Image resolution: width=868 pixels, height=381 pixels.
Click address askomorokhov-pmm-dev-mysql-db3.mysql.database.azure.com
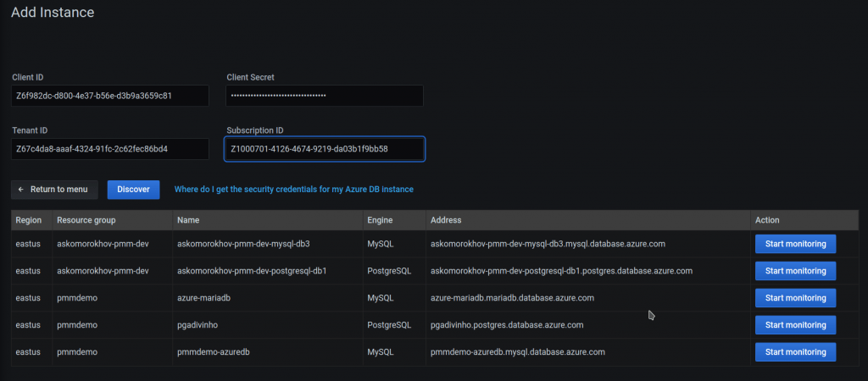(548, 244)
